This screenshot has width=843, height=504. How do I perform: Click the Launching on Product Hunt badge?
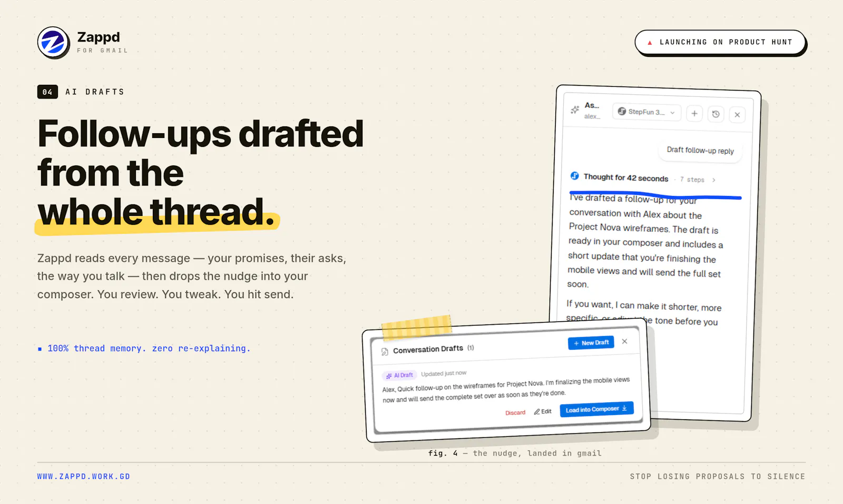tap(720, 42)
